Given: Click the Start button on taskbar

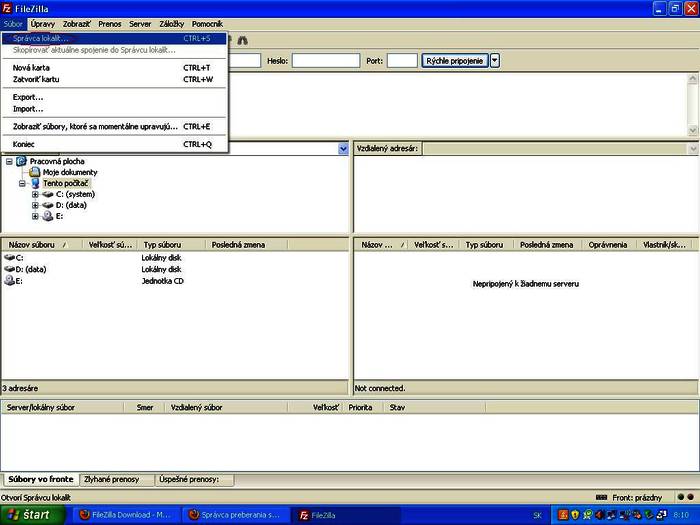Looking at the screenshot, I should [32, 515].
